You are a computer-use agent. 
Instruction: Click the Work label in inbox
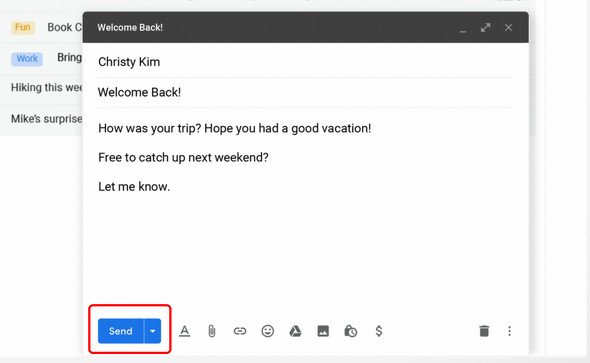click(27, 59)
